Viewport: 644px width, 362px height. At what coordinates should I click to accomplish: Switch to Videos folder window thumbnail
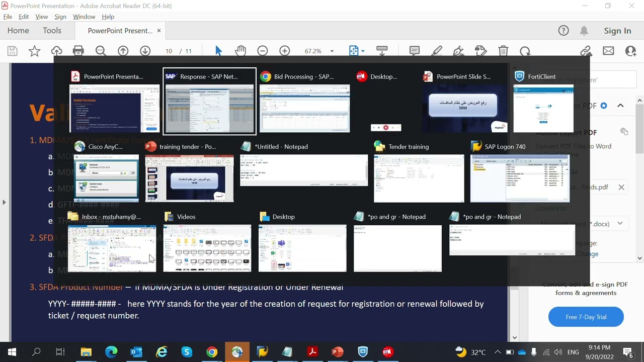click(207, 242)
